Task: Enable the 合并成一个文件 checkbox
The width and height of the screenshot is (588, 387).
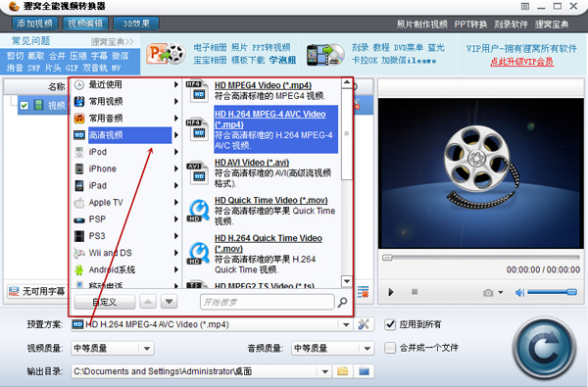Action: pyautogui.click(x=390, y=348)
